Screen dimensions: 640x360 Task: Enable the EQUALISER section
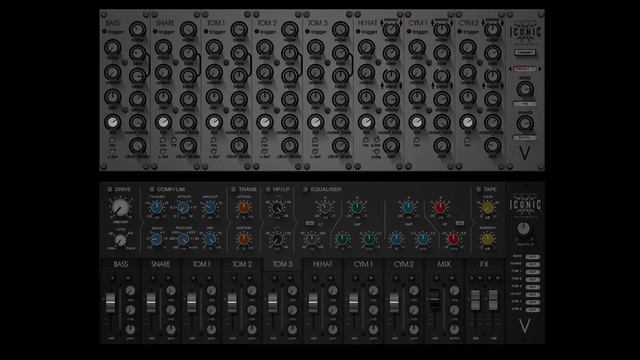305,189
